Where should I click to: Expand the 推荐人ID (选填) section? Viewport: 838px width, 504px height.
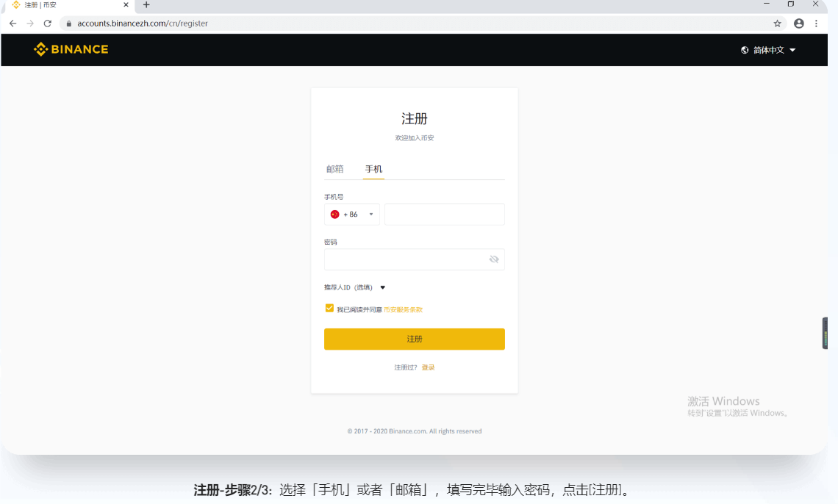click(355, 287)
